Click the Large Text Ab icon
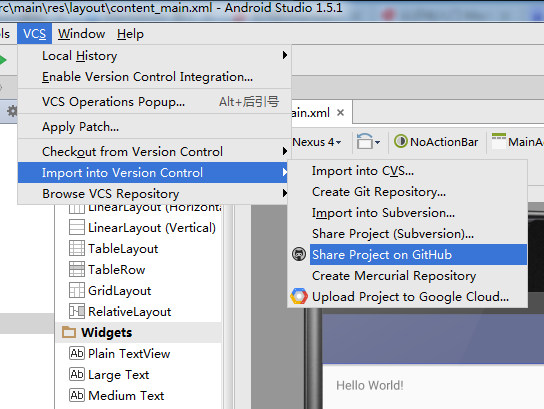The image size is (544, 409). click(77, 374)
